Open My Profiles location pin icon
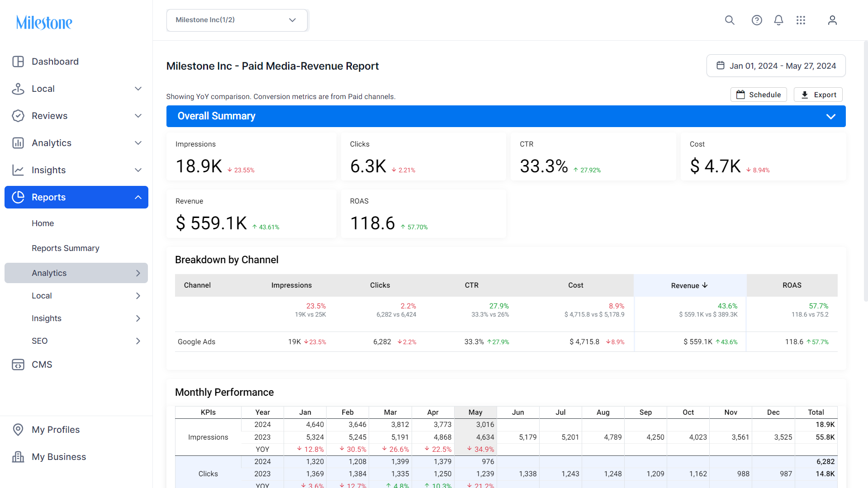The image size is (868, 488). pyautogui.click(x=18, y=430)
